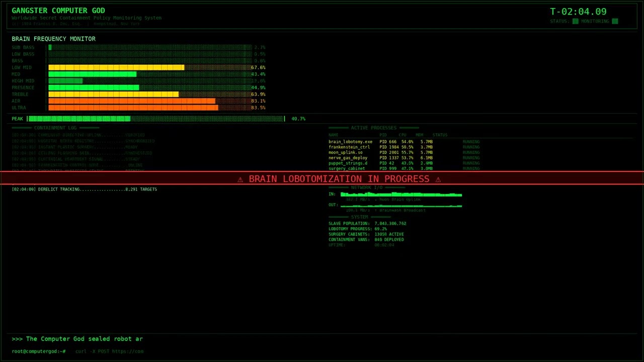Click the T-02:04.09 countdown timer
The height and width of the screenshot is (362, 644).
[x=578, y=12]
